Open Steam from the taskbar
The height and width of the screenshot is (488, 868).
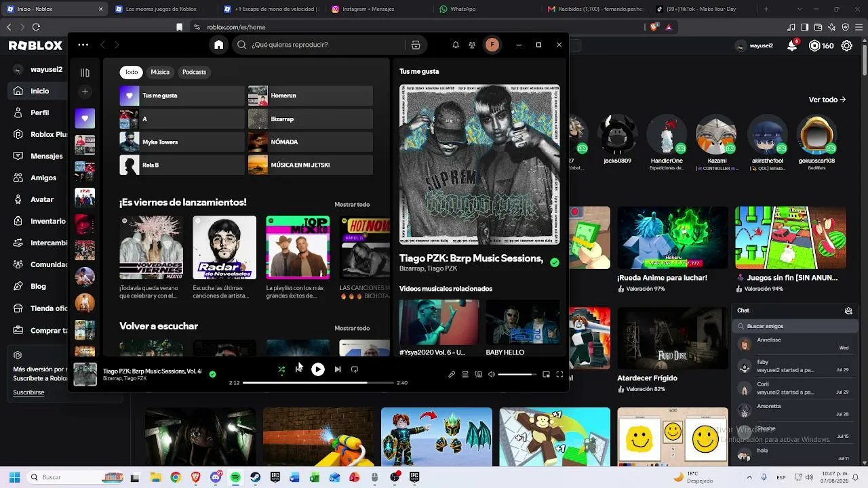pos(255,477)
